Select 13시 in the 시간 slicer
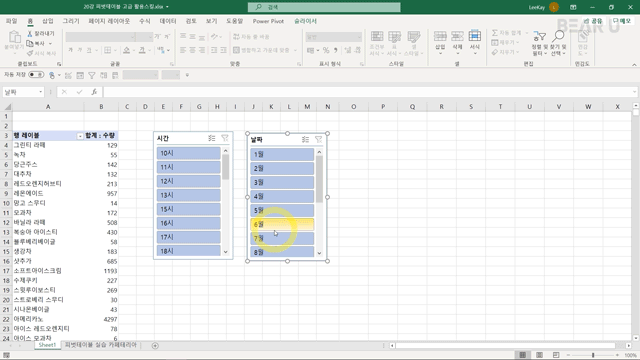This screenshot has height=360, width=640. [x=189, y=195]
